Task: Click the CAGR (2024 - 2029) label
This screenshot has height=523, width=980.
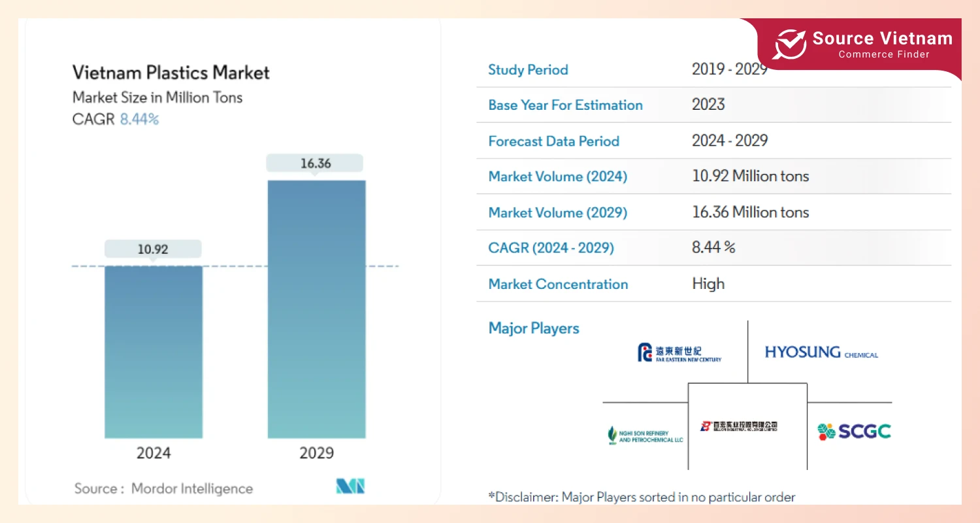Action: pos(551,248)
